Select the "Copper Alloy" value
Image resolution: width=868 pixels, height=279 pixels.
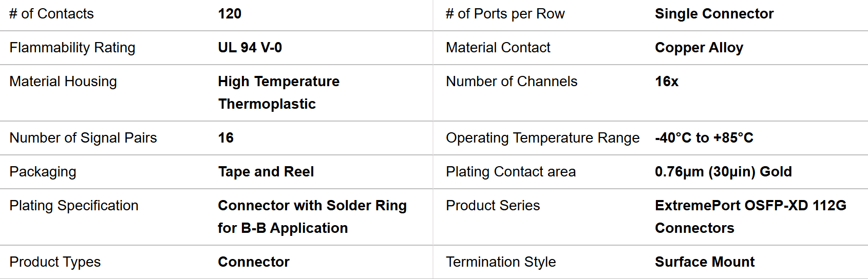pos(699,48)
